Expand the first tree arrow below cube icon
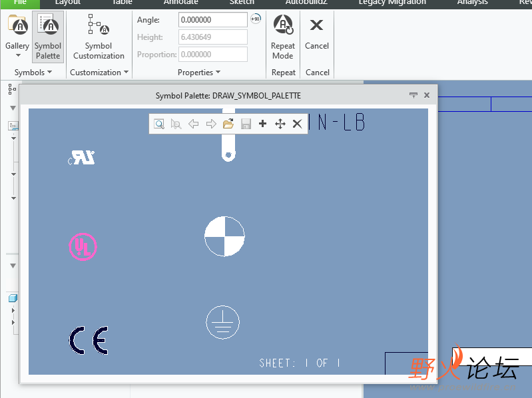The image size is (532, 398). tap(13, 310)
